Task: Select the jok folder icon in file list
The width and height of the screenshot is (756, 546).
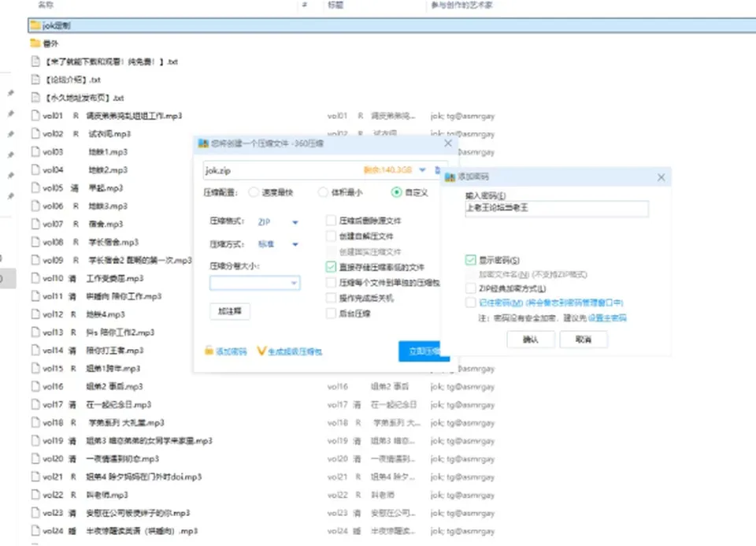Action: point(35,25)
